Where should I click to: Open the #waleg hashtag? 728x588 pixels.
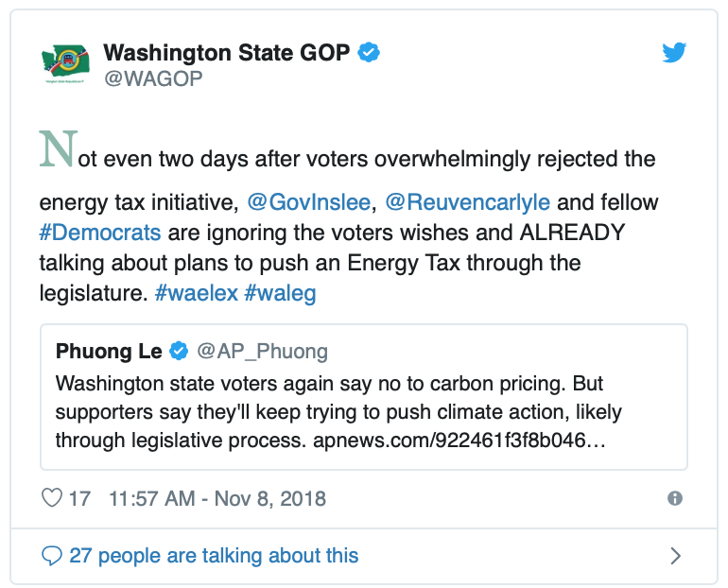point(281,293)
